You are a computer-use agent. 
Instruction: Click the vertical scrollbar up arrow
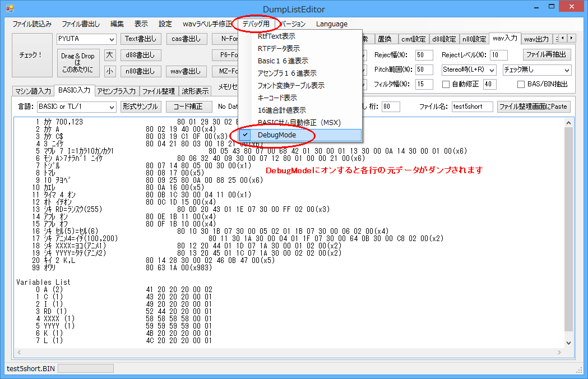point(568,123)
